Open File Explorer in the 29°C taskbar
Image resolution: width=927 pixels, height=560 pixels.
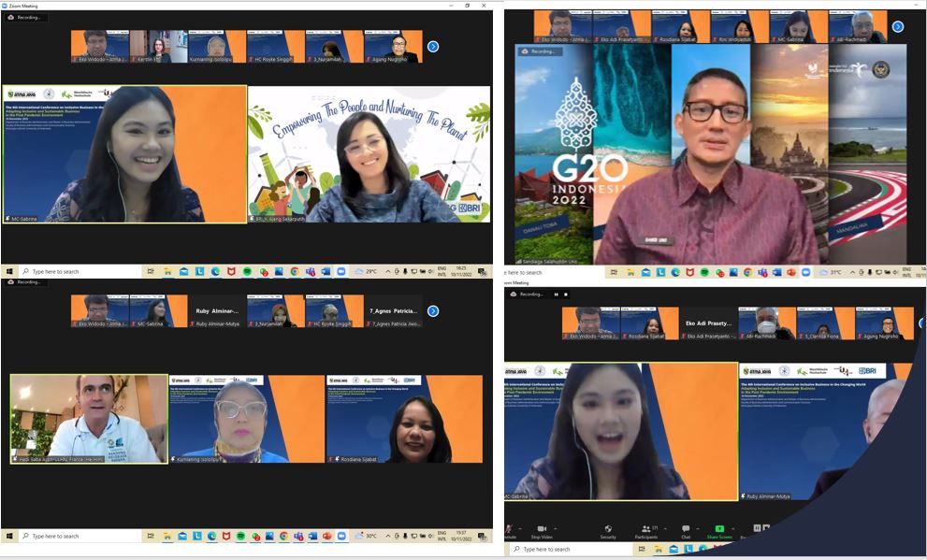click(167, 272)
